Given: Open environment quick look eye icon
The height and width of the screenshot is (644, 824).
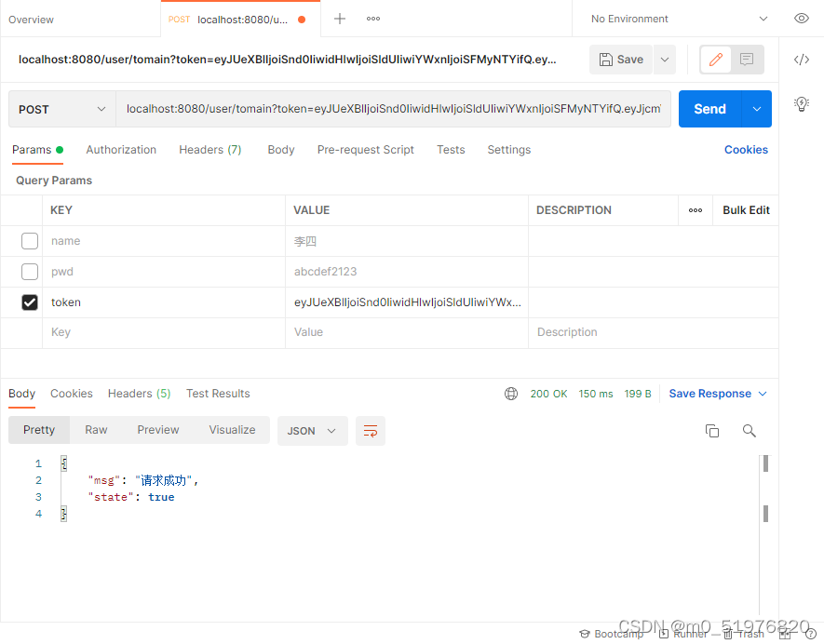Looking at the screenshot, I should [801, 19].
